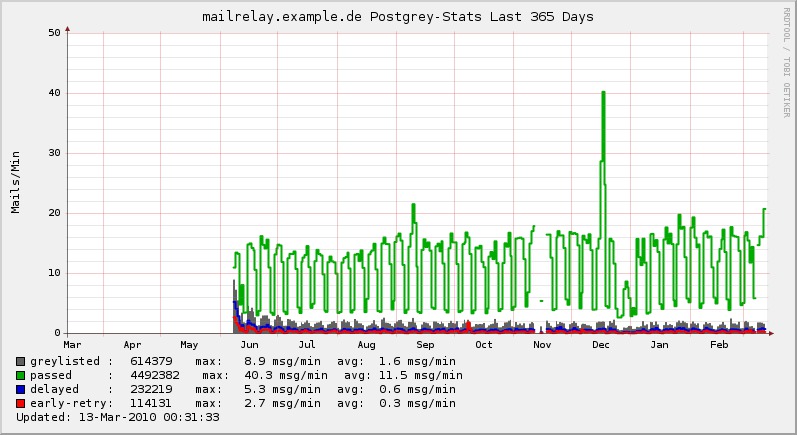Screen dimensions: 797x435
Task: Click the blue delayed legend swatch
Action: pos(20,390)
